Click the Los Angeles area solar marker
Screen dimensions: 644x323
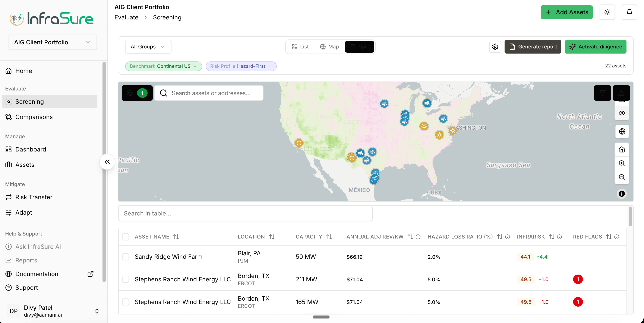click(x=299, y=143)
